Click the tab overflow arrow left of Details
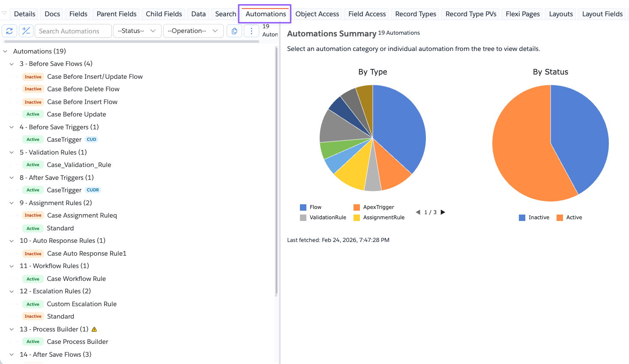Image resolution: width=629 pixels, height=364 pixels. [4, 13]
